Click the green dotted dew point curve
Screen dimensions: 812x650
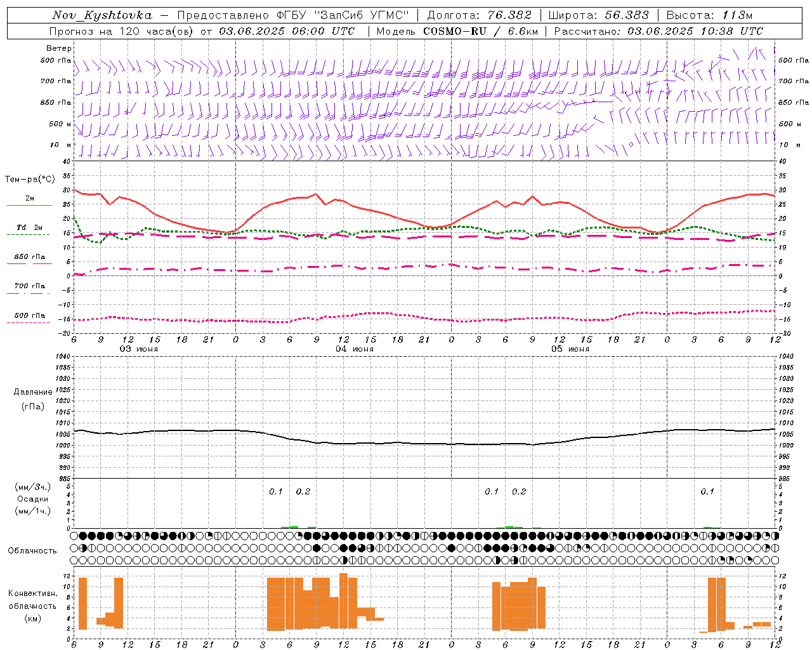pyautogui.click(x=426, y=229)
